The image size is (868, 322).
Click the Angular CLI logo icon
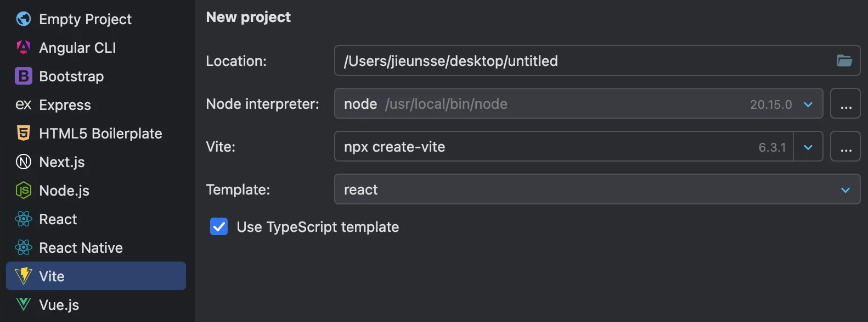coord(24,48)
